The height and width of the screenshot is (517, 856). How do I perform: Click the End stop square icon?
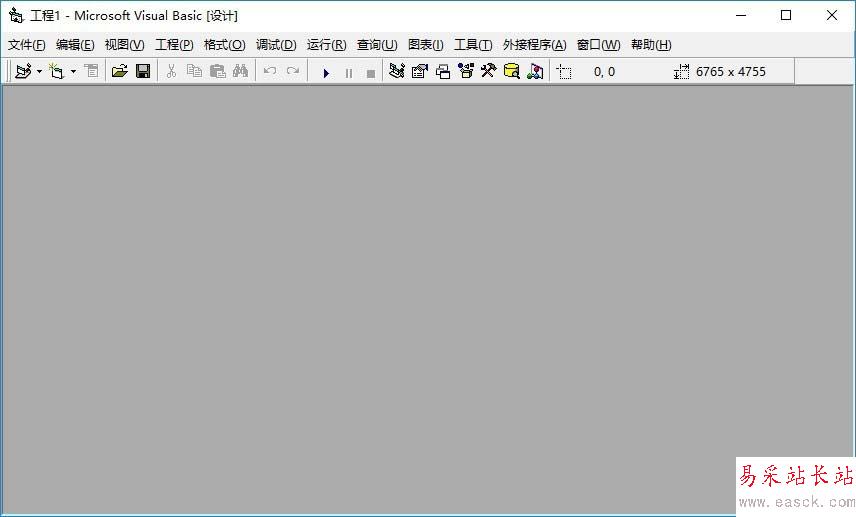371,73
